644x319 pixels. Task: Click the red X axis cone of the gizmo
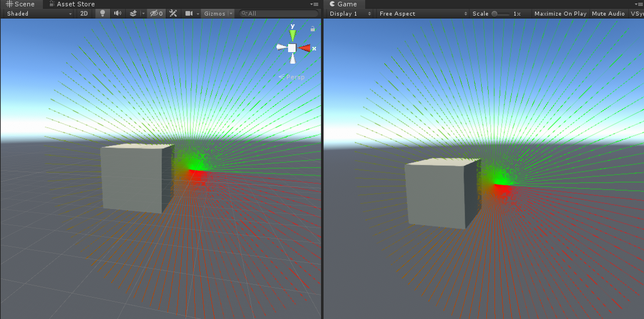tap(305, 48)
